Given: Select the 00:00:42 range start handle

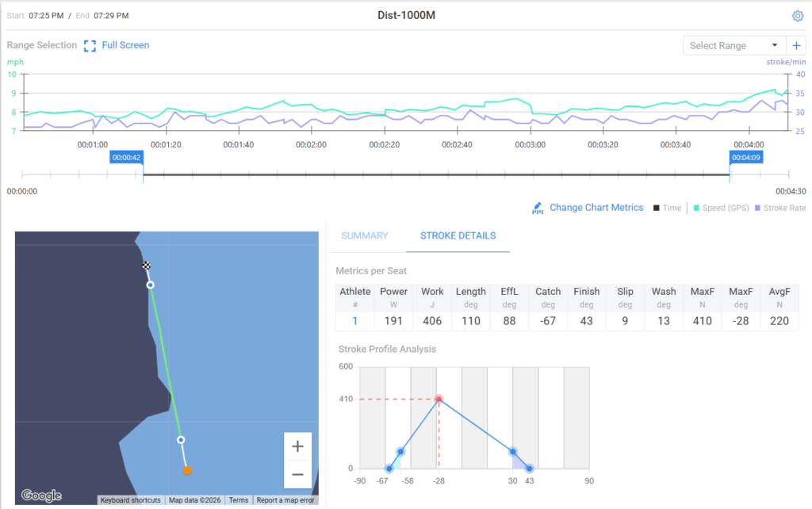Looking at the screenshot, I should point(126,158).
